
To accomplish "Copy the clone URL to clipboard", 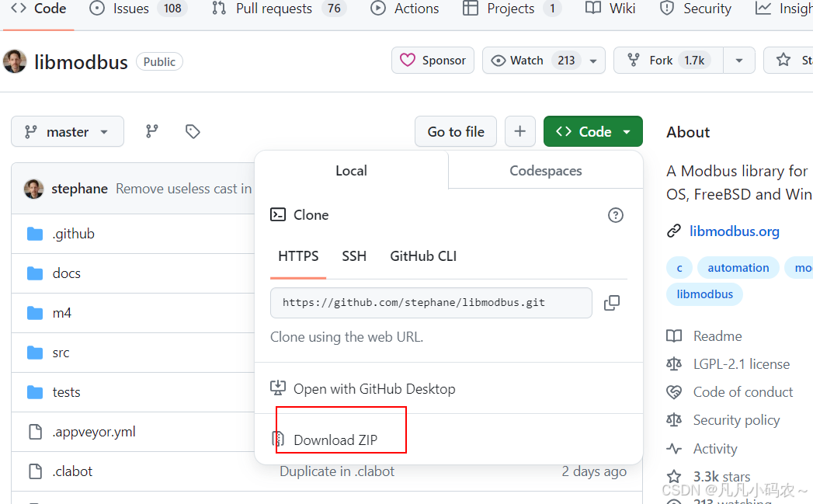I will [x=612, y=303].
